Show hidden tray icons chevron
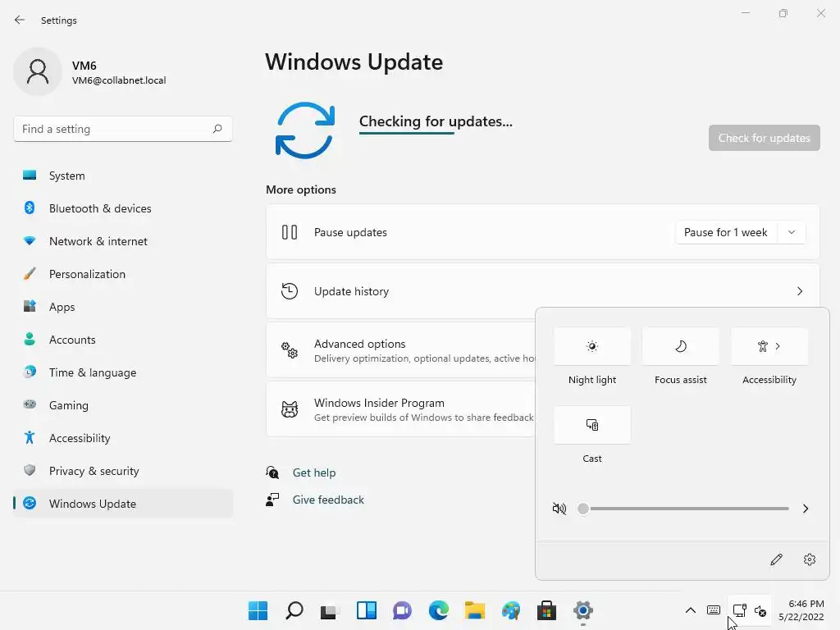The image size is (840, 630). tap(691, 610)
